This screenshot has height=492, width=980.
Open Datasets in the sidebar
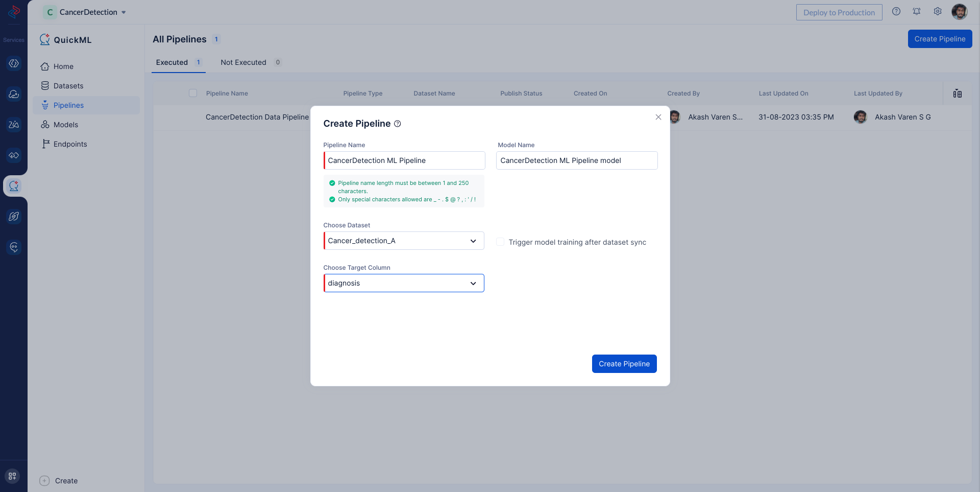coord(68,86)
